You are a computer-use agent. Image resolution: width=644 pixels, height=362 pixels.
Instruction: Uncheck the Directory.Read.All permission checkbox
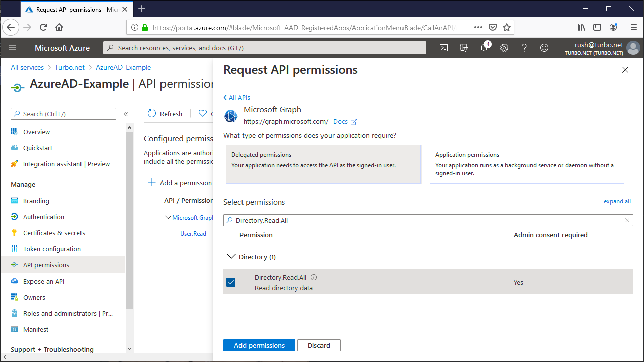click(230, 282)
